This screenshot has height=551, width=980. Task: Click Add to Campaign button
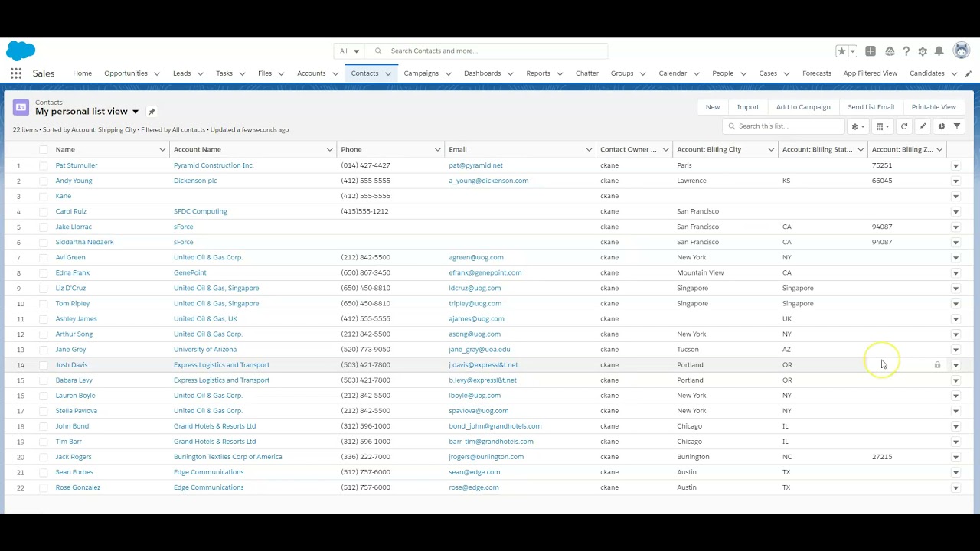pyautogui.click(x=803, y=107)
